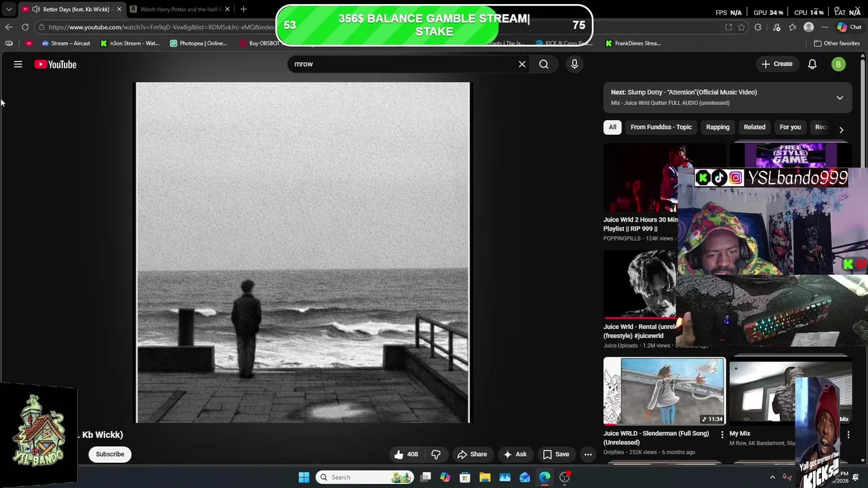Open options for the Slenderman video
868x488 pixels.
coord(722,434)
